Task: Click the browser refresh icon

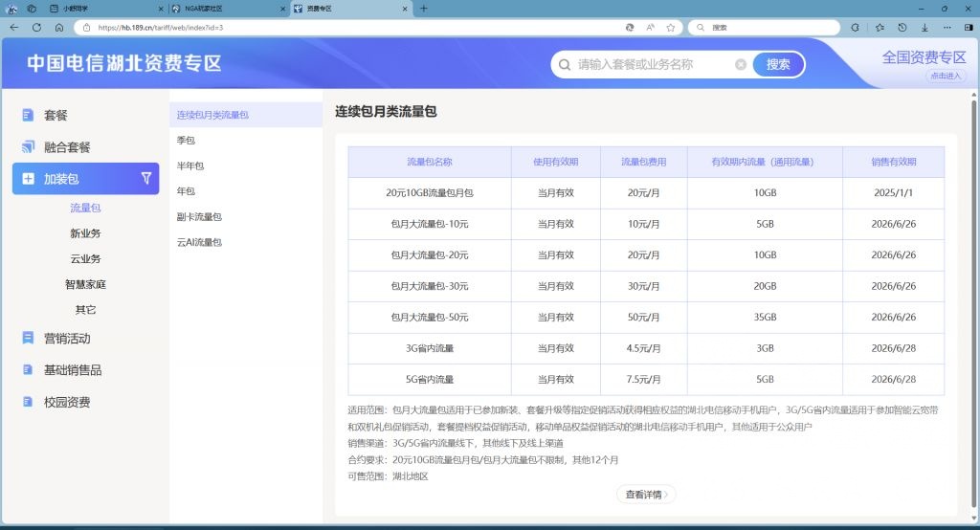Action: (36, 28)
